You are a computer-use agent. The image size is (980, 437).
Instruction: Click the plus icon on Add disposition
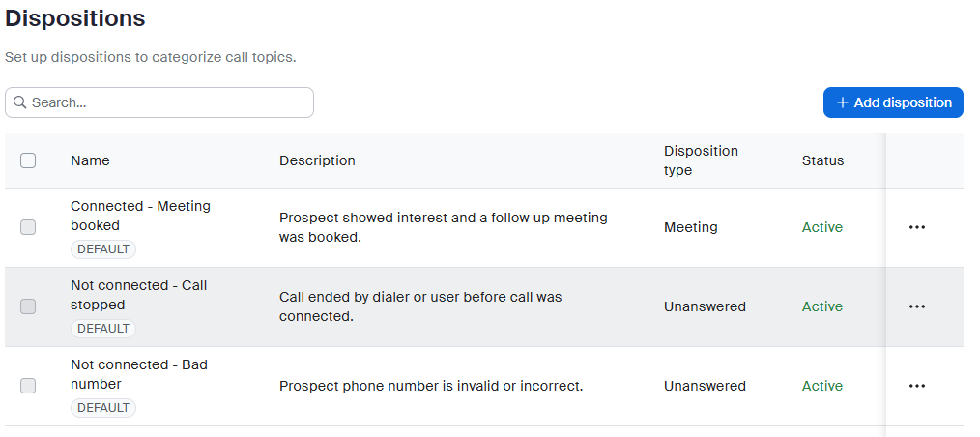click(x=842, y=102)
